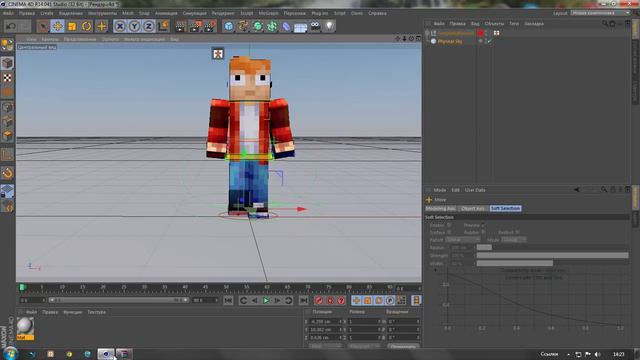This screenshot has width=640, height=360.
Task: Toggle the Preview checkbox
Action: [x=483, y=225]
